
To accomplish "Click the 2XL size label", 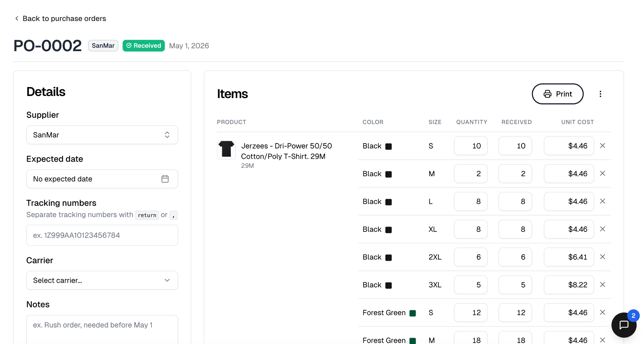I will point(435,257).
